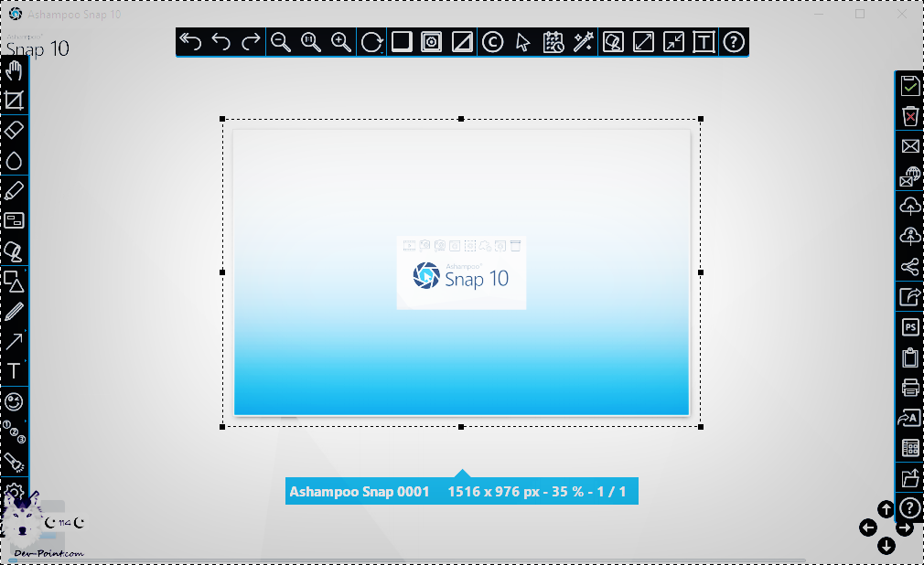Image resolution: width=924 pixels, height=565 pixels.
Task: Select the Crop tool in left toolbar
Action: tap(14, 101)
